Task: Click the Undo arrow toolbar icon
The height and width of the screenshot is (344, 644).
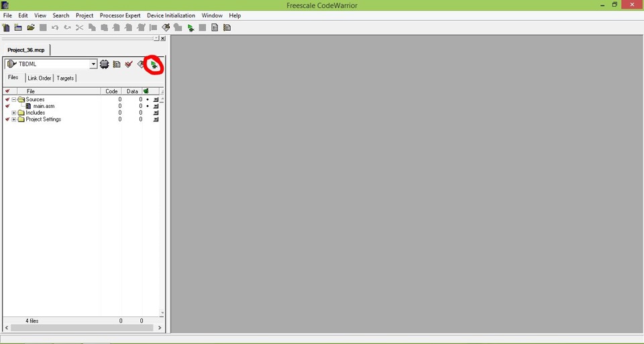Action: (55, 27)
